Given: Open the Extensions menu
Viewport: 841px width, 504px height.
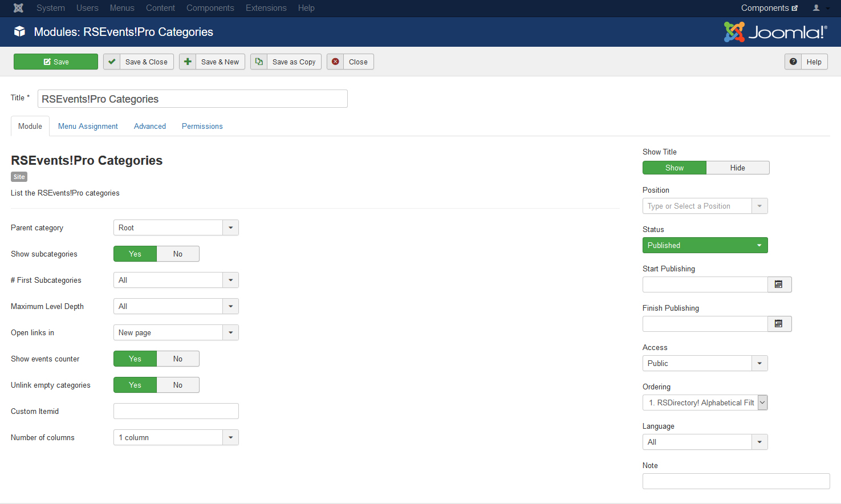Looking at the screenshot, I should 266,8.
